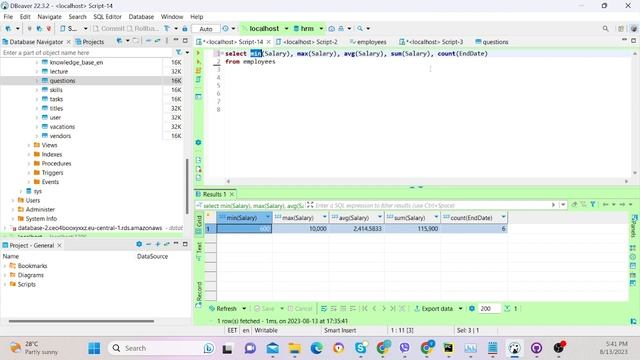
Task: Click the execute SQL statement arrow icon
Action: click(198, 53)
